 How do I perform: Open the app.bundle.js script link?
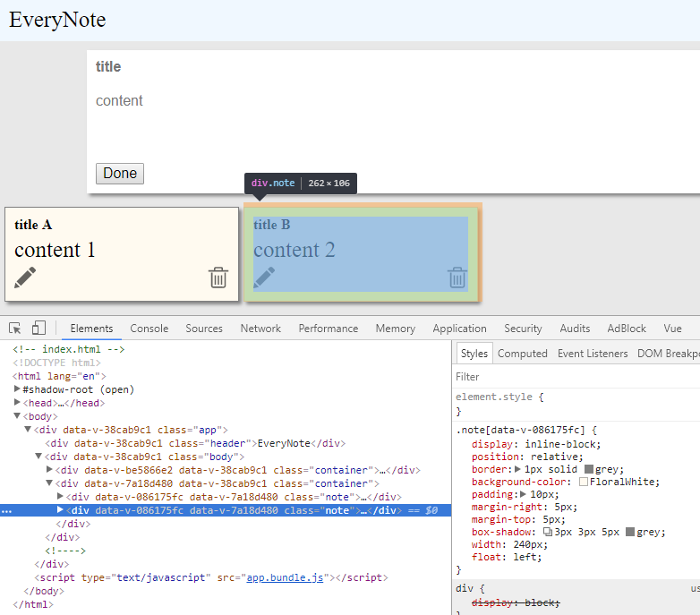tap(285, 577)
